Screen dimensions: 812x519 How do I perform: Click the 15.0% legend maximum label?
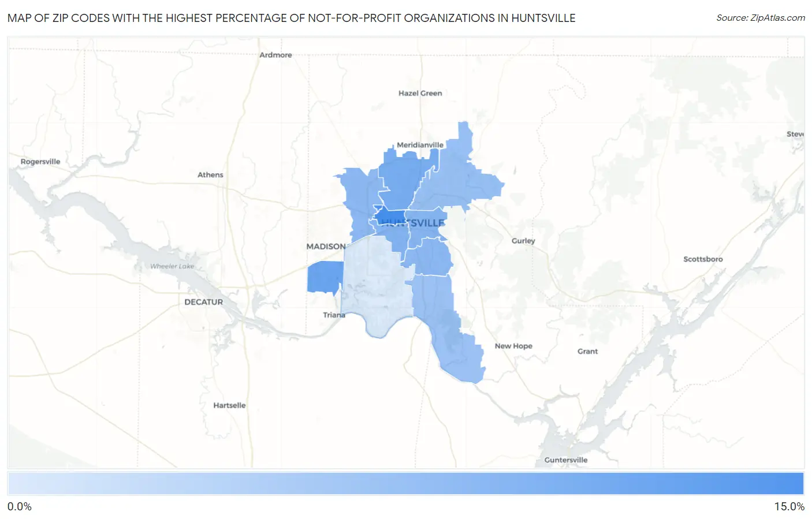click(789, 506)
